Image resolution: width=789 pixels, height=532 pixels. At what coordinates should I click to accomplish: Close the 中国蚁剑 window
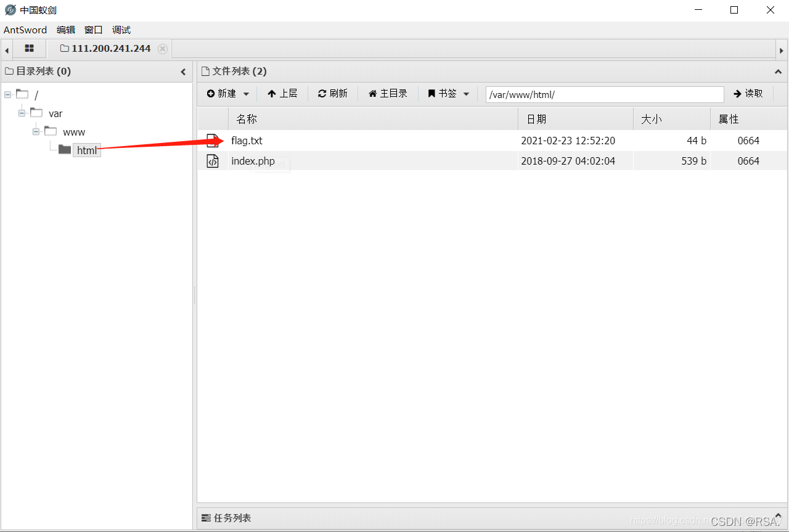[771, 10]
